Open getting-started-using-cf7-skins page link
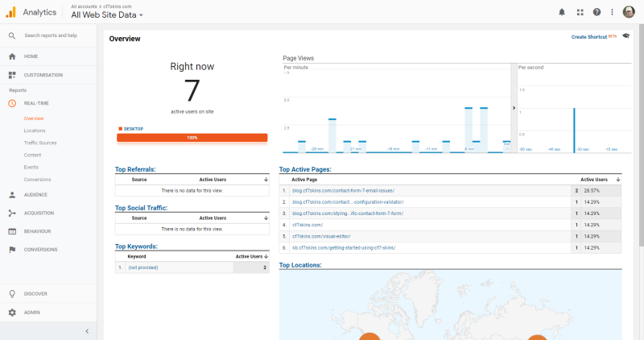The height and width of the screenshot is (340, 644). pos(344,248)
